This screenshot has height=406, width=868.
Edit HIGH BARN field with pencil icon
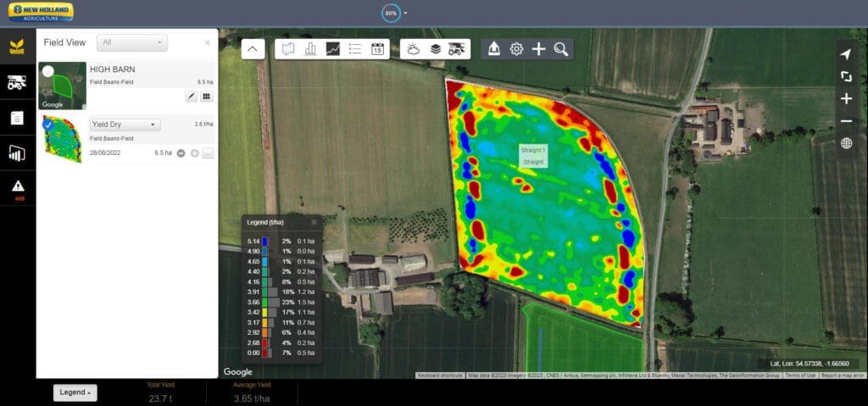click(191, 97)
